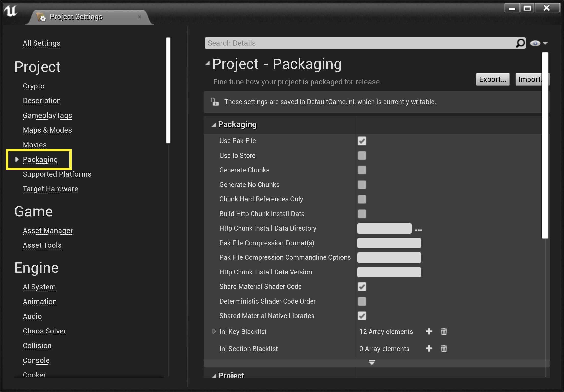The height and width of the screenshot is (392, 564).
Task: Add element to Ini Section Blacklist array
Action: tap(429, 349)
